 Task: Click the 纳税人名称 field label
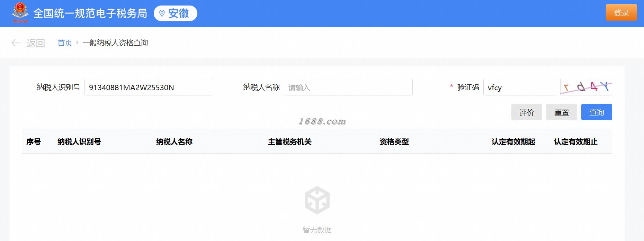261,87
